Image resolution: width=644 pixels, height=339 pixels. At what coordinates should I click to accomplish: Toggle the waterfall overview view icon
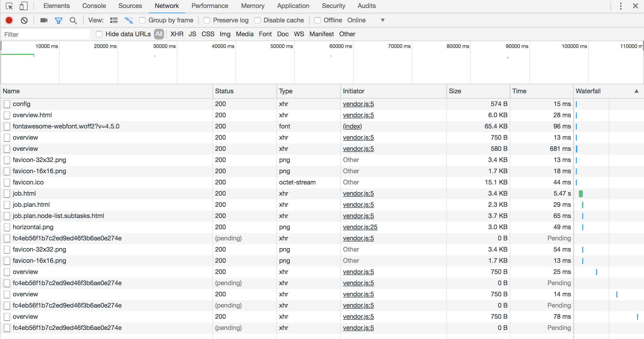point(129,20)
